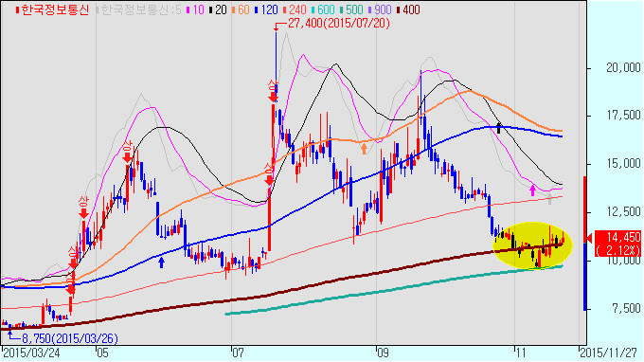644x362 pixels.
Task: Click the (2.12%) change rate label
Action: click(618, 250)
